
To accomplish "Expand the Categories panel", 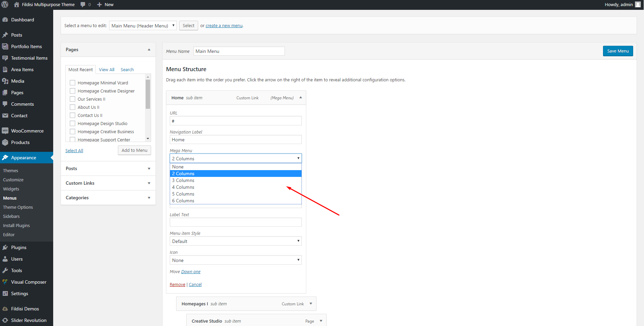I will [x=149, y=198].
